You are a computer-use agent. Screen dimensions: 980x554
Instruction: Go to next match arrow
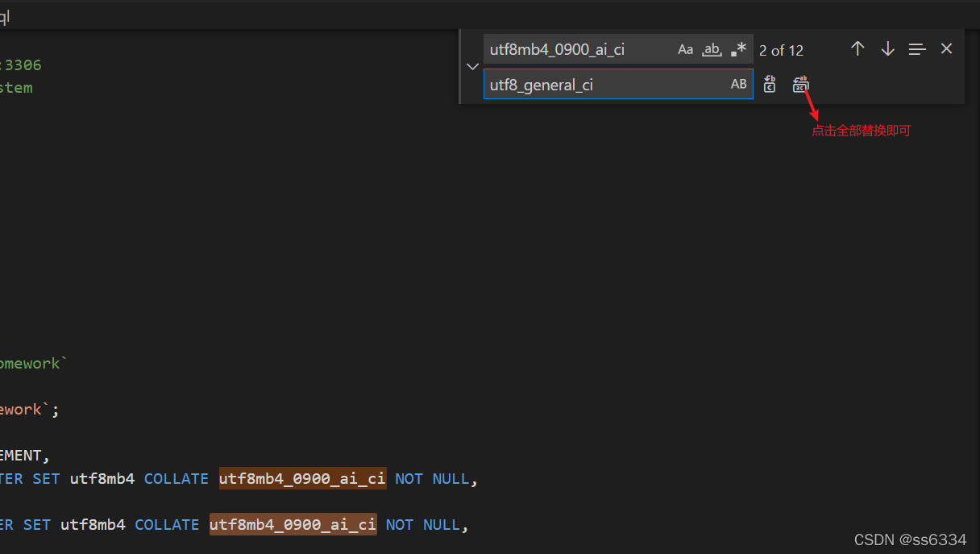[x=887, y=49]
